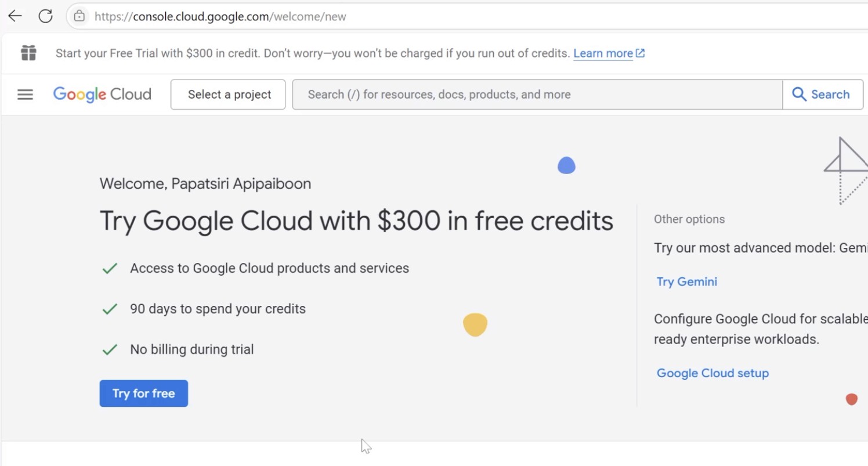Focus the resource search field
Screen dimensions: 868x466
point(537,95)
